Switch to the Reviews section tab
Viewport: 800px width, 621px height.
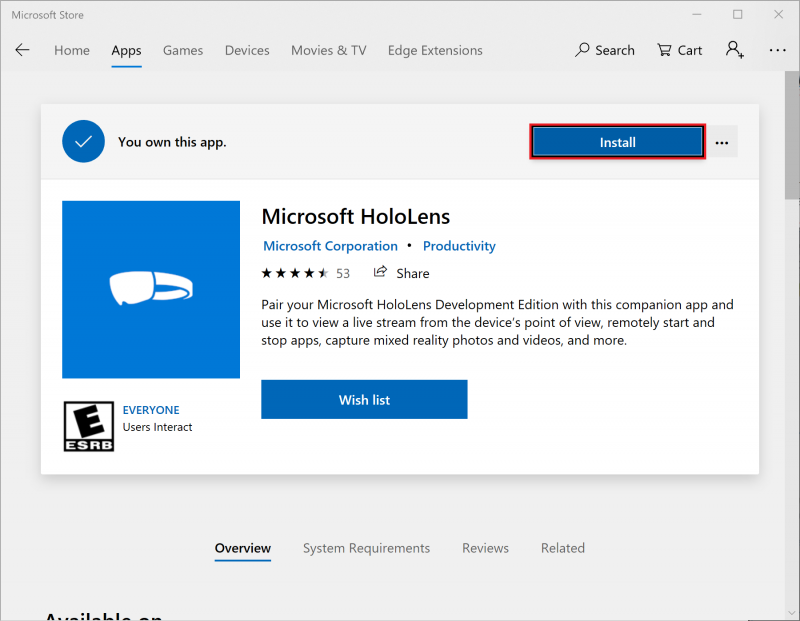485,548
